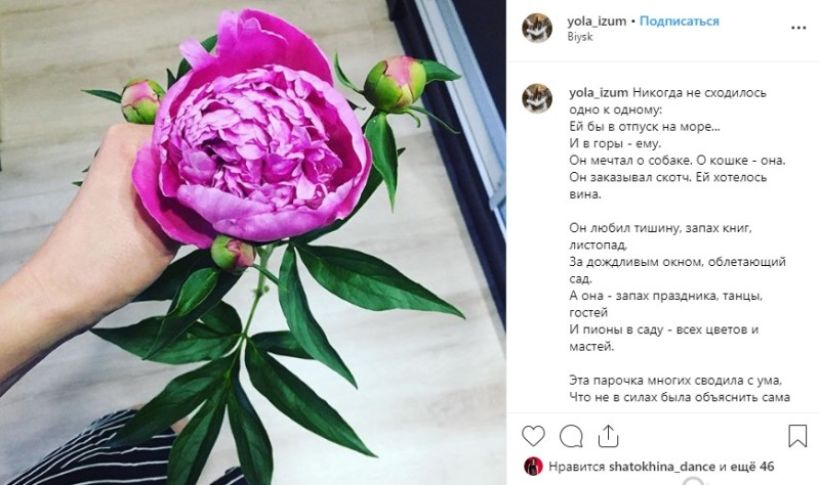Click shatokhina_dance small avatar near likes
This screenshot has width=820, height=485.
coord(533,466)
